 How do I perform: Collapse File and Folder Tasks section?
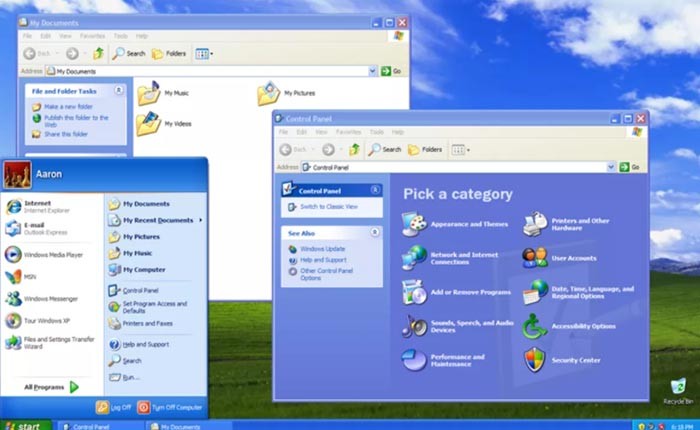point(119,90)
